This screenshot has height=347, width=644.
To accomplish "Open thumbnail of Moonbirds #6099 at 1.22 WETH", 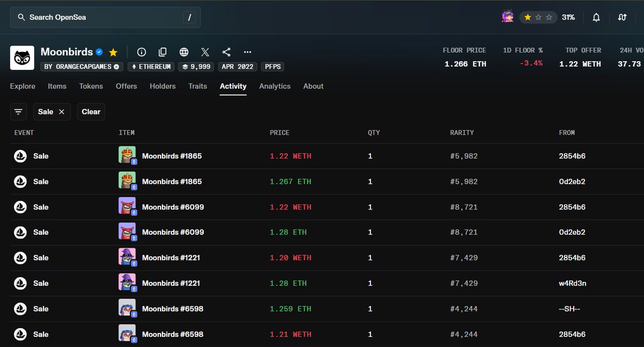I will click(x=128, y=207).
